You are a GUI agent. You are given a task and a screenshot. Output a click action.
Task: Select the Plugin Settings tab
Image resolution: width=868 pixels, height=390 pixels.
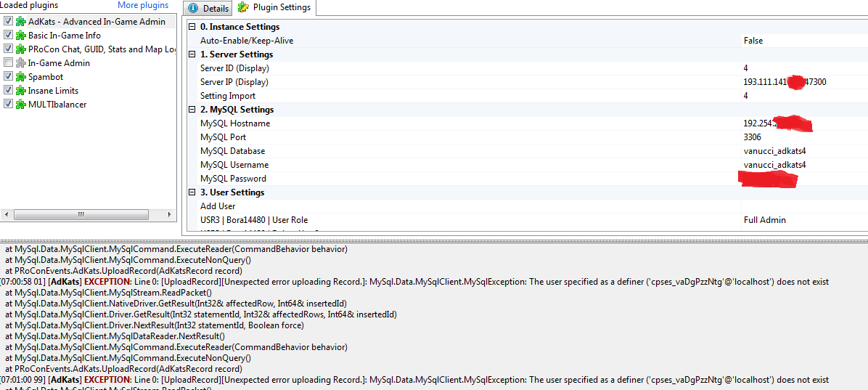coord(274,8)
